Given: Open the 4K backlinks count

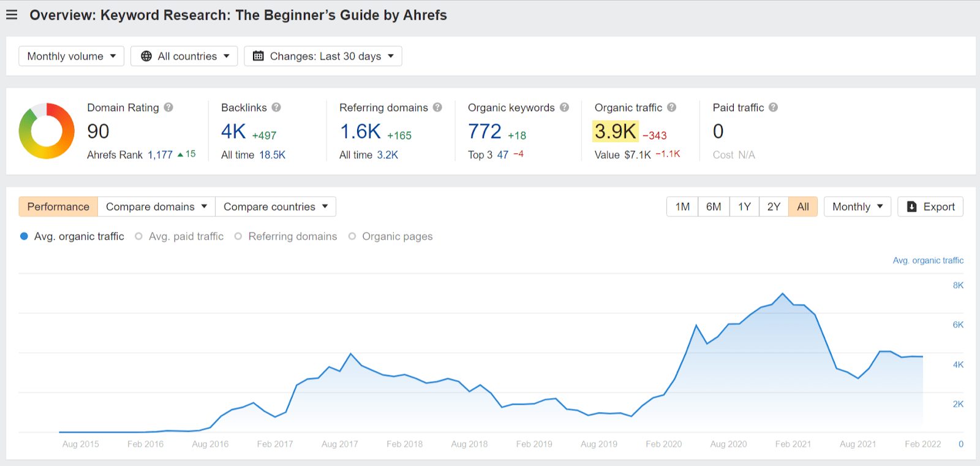Looking at the screenshot, I should 233,131.
